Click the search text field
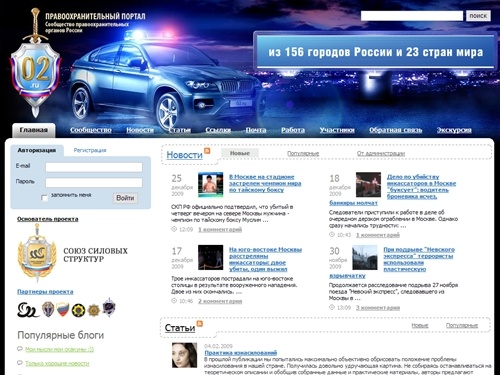This screenshot has width=500, height=375. [x=412, y=16]
